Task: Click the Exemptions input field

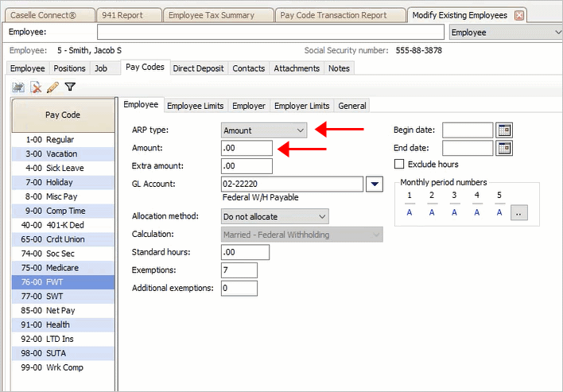Action: (239, 270)
